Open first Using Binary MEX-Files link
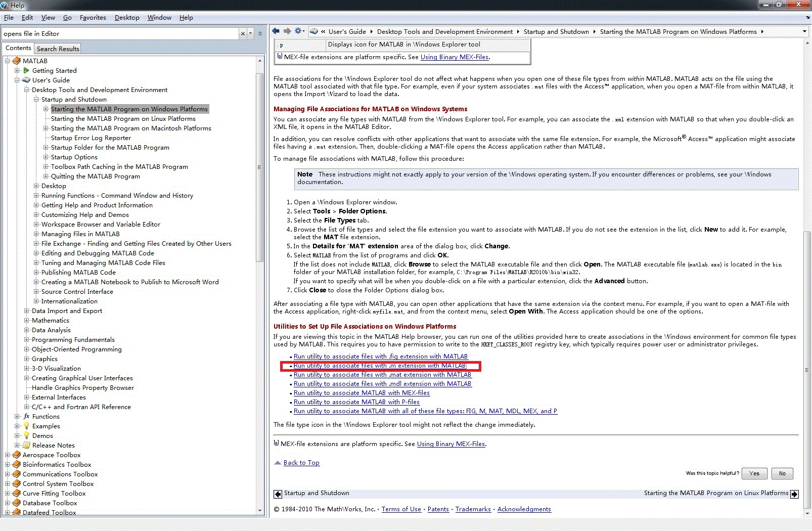The height and width of the screenshot is (531, 812). click(455, 57)
